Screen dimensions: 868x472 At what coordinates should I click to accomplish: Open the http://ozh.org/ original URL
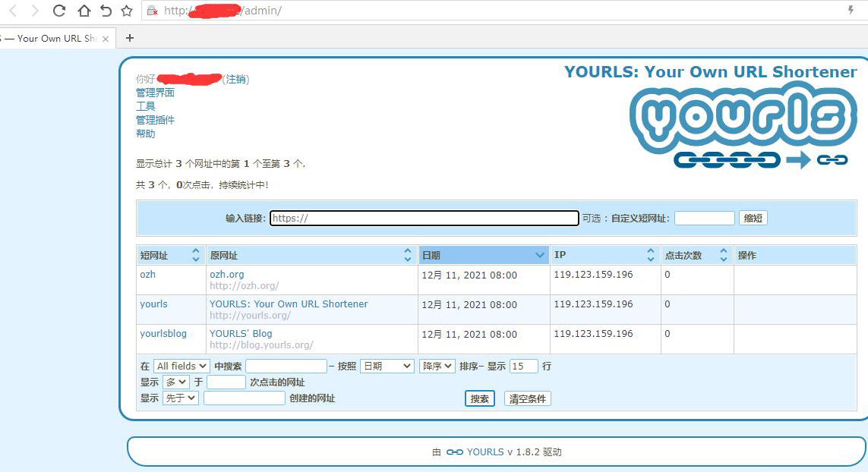pos(244,286)
